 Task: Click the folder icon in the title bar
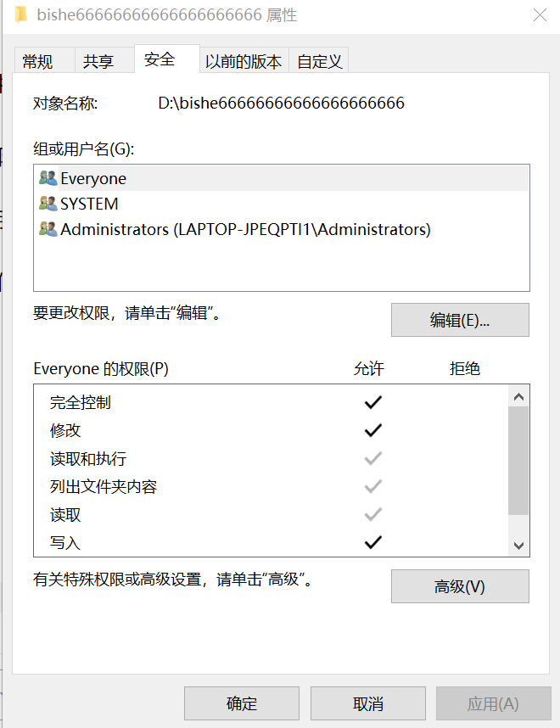[21, 15]
